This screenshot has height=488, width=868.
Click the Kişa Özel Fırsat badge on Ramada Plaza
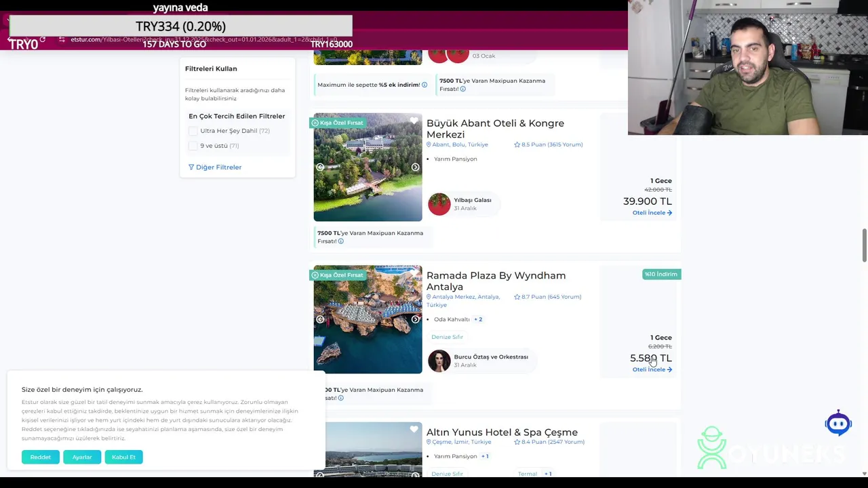point(338,275)
